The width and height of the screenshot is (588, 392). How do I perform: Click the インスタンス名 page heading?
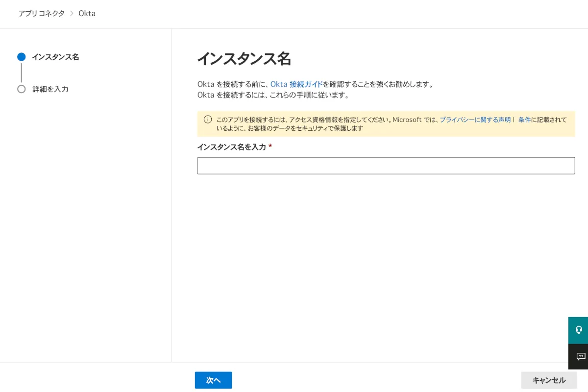tap(244, 59)
